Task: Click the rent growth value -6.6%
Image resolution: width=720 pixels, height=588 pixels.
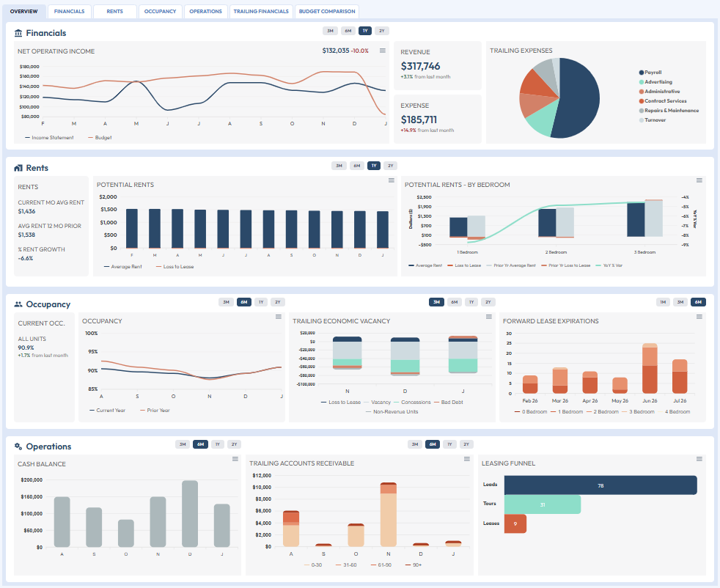Action: click(x=25, y=258)
